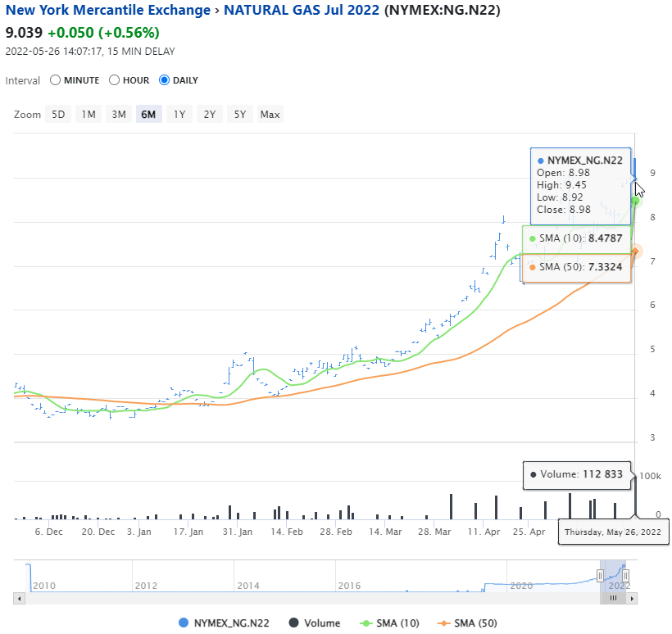This screenshot has width=672, height=634.
Task: Click the price change +0.050 (+0.56%)
Action: point(103,33)
